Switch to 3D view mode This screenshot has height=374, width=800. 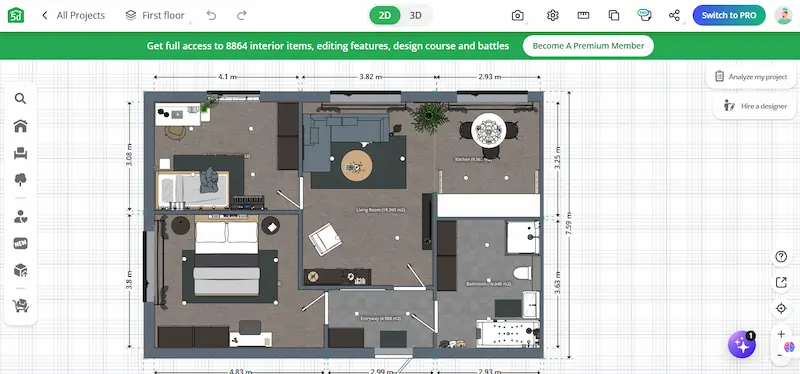416,15
